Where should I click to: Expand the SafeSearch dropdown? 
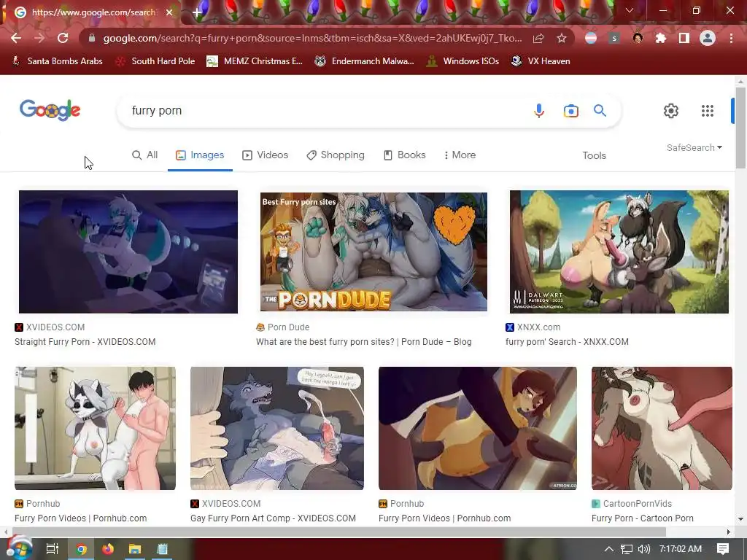694,147
